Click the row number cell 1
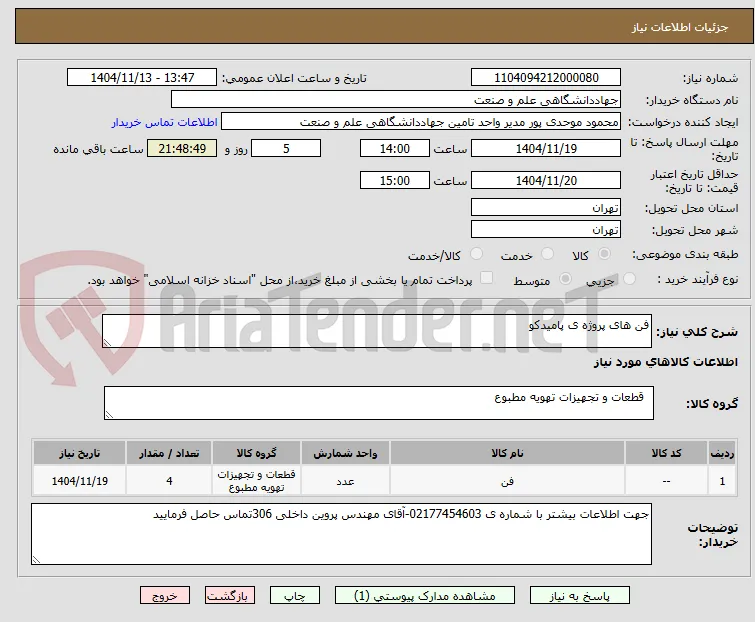This screenshot has height=622, width=755. click(x=722, y=480)
